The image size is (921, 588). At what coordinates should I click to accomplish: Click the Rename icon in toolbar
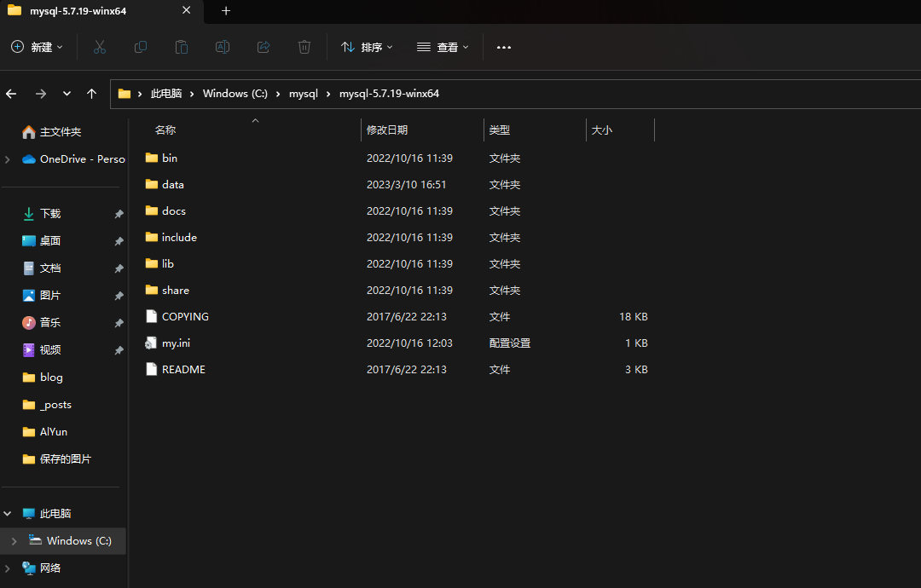[x=223, y=48]
